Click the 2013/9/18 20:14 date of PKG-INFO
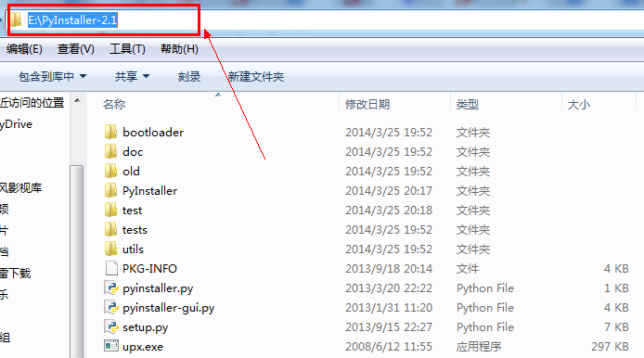 point(389,269)
